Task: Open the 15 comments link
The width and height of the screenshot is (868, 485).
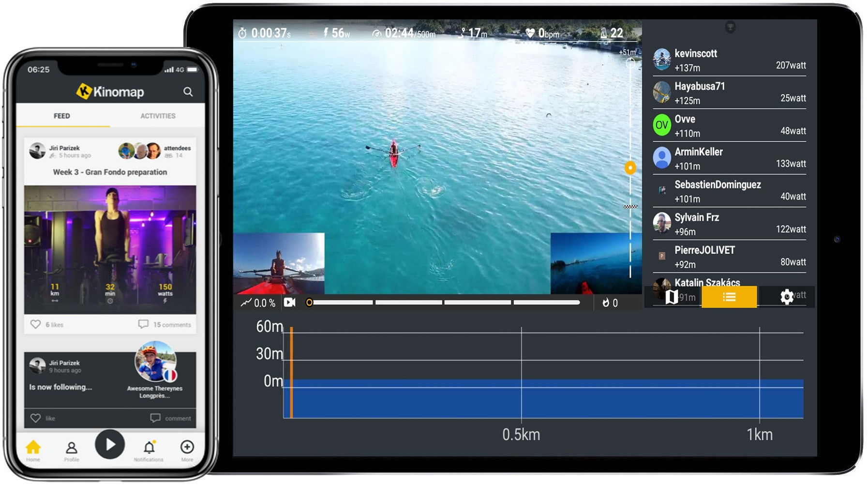Action: click(x=165, y=324)
